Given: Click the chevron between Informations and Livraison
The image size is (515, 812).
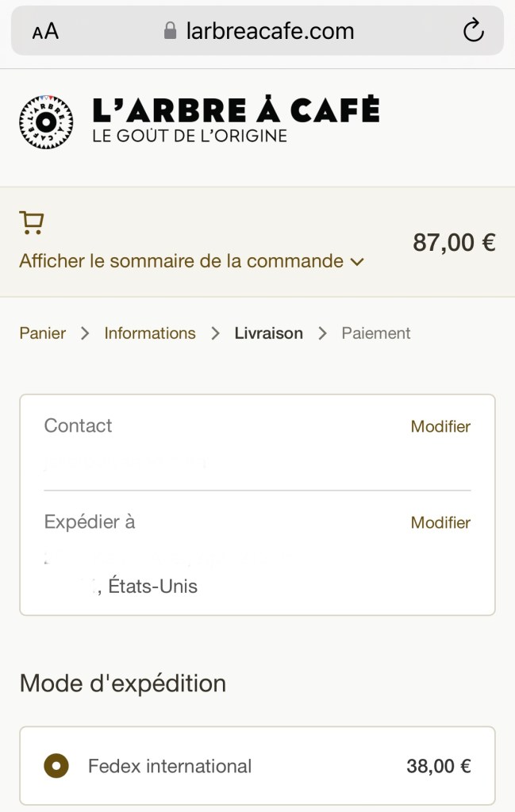Looking at the screenshot, I should [x=215, y=333].
